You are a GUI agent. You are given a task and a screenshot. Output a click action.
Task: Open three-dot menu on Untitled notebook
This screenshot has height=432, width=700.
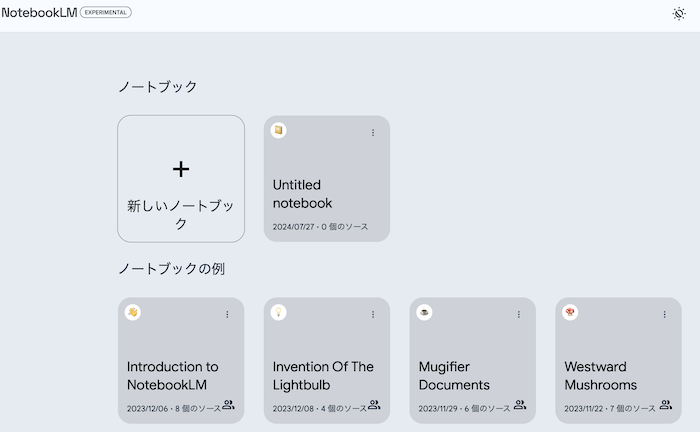point(373,132)
